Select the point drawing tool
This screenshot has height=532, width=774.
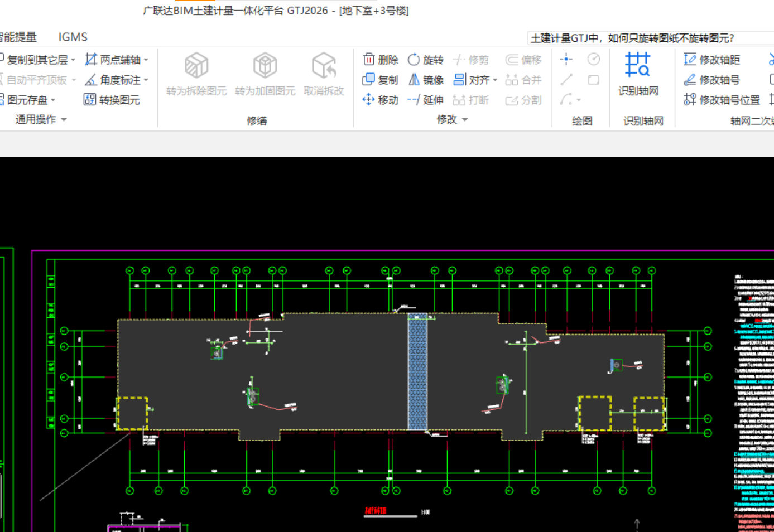tap(566, 59)
